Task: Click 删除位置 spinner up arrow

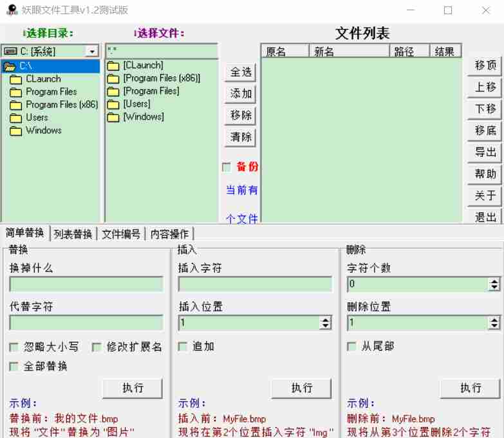Action: 494,320
